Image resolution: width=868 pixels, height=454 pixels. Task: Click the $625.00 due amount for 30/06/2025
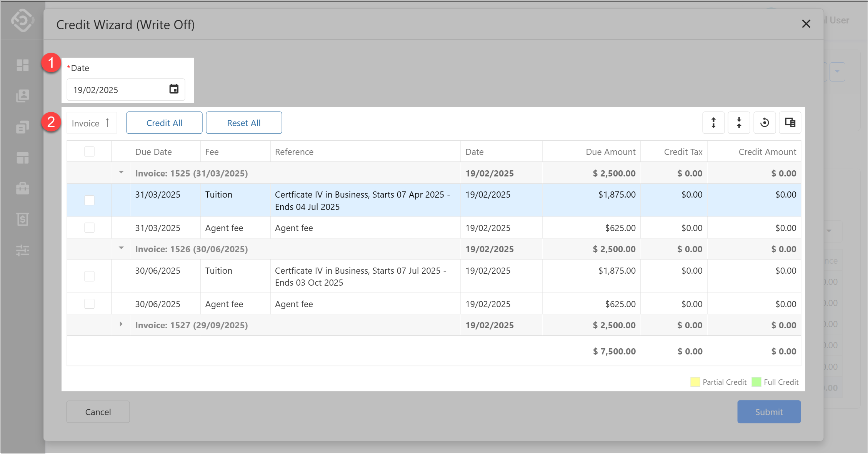click(620, 304)
